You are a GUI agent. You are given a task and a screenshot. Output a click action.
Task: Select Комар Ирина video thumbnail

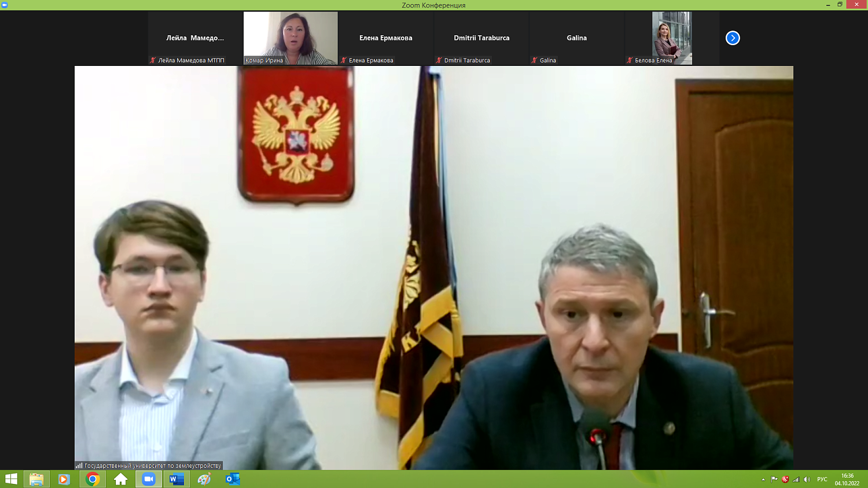click(290, 38)
